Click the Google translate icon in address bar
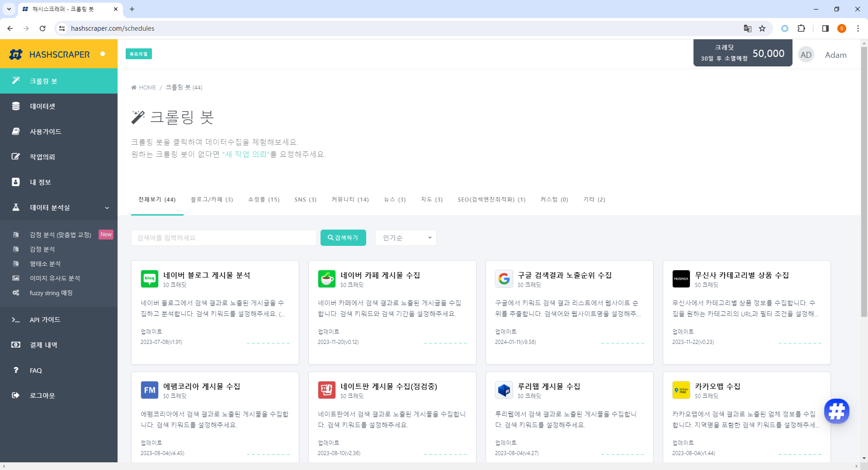Screen dimensions: 868x470 tap(748, 28)
